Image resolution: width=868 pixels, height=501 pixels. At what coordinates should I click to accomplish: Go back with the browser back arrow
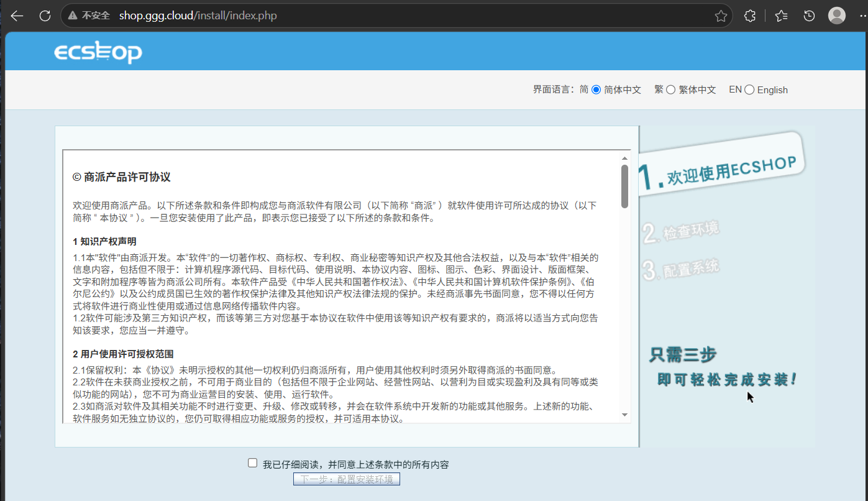click(17, 16)
